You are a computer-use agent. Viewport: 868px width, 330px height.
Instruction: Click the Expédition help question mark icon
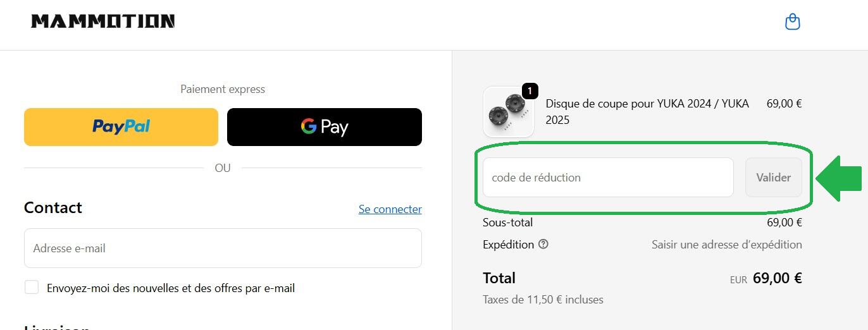[543, 244]
